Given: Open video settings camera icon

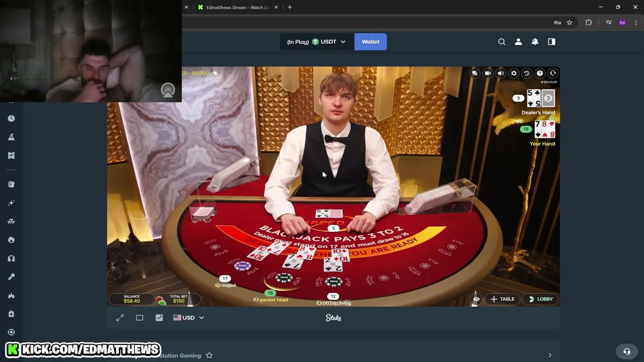Looking at the screenshot, I should pyautogui.click(x=488, y=73).
